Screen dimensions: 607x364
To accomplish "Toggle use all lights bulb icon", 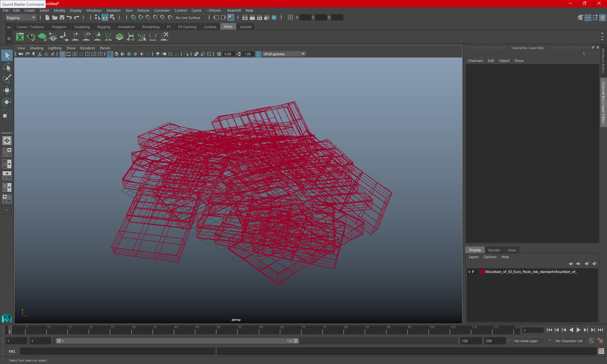I will tap(142, 54).
